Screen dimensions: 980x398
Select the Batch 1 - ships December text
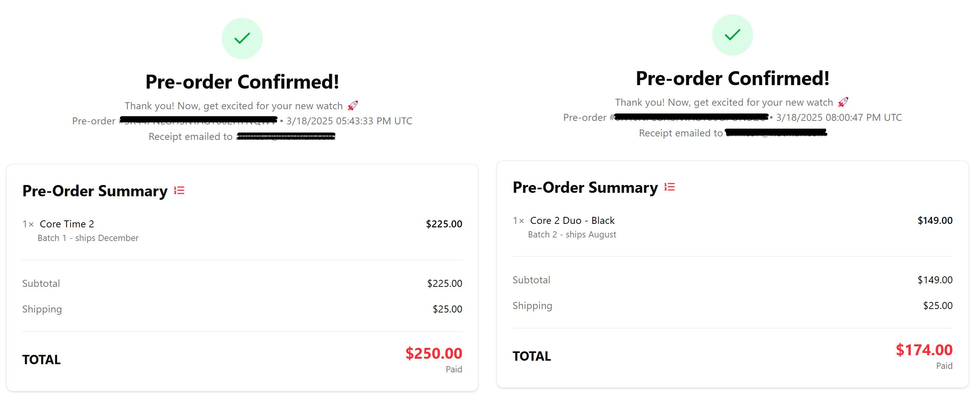(x=88, y=238)
